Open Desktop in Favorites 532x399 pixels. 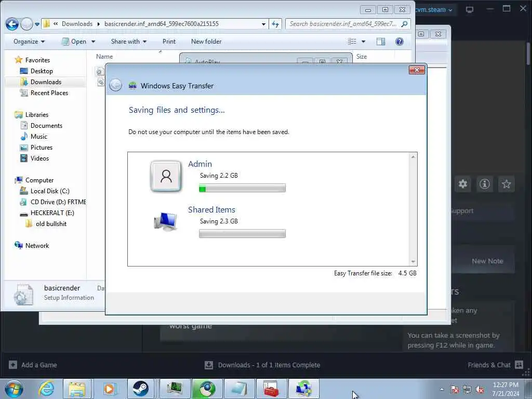click(42, 71)
